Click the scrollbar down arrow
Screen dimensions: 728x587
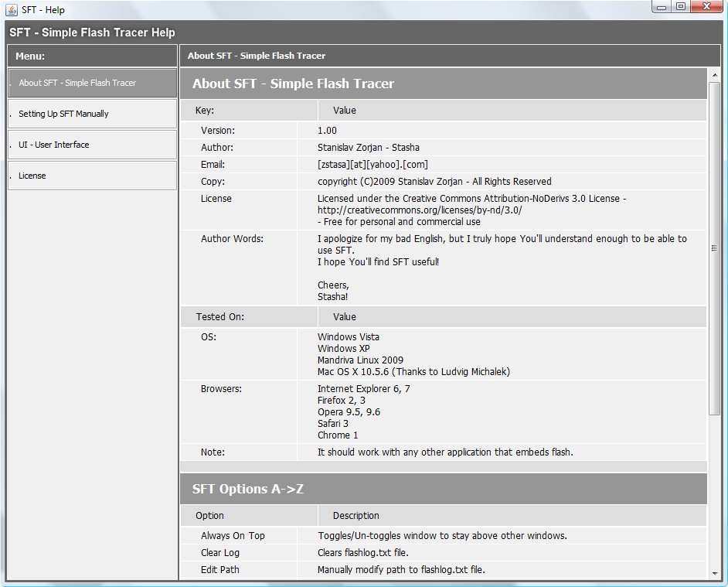715,574
